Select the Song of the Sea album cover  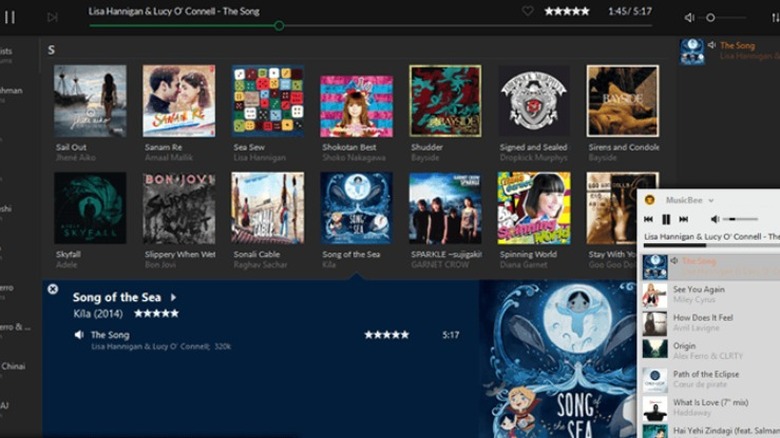click(357, 208)
